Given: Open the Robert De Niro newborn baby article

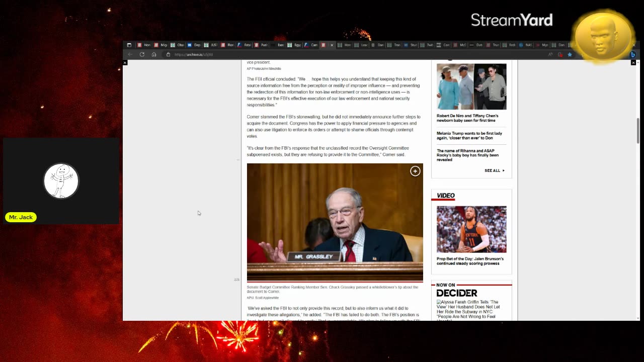Looking at the screenshot, I should [x=467, y=118].
